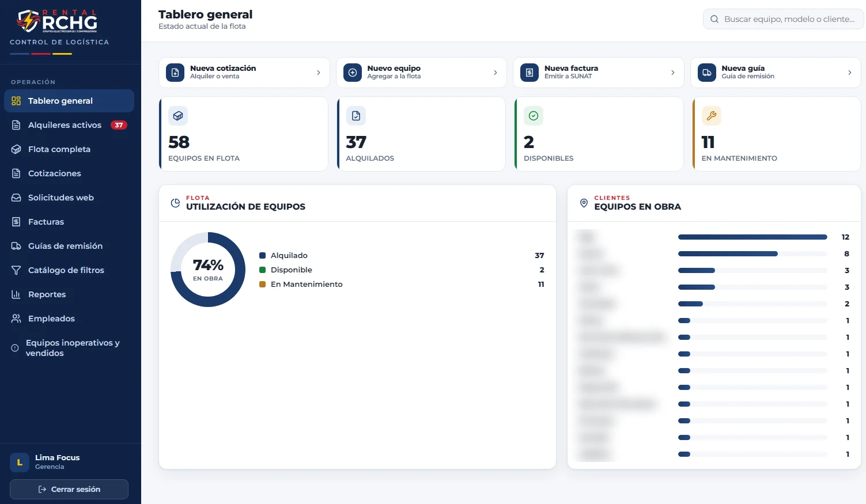This screenshot has width=866, height=504.
Task: Click the Empleados people icon
Action: (x=16, y=319)
